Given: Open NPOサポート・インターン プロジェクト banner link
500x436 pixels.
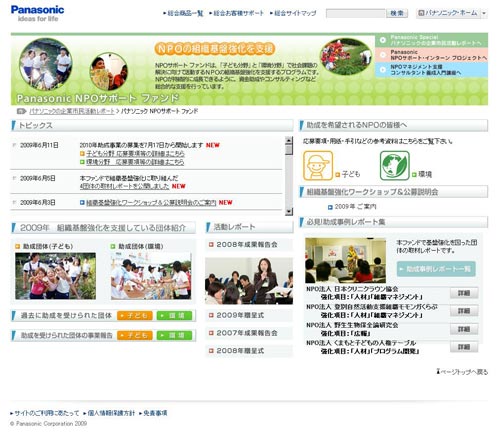Looking at the screenshot, I should coord(432,55).
